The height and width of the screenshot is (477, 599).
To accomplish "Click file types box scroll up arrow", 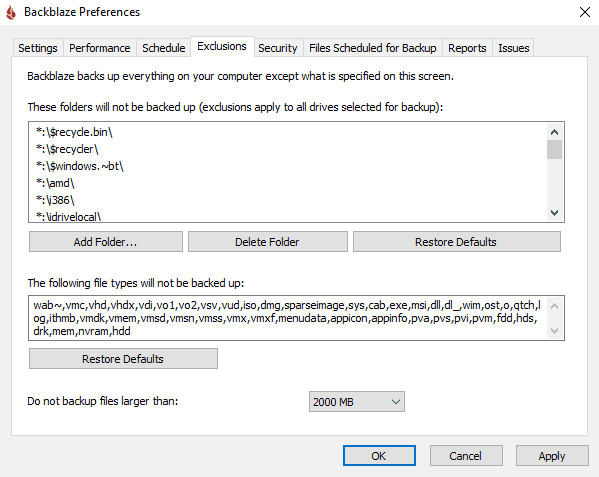I will pyautogui.click(x=555, y=306).
